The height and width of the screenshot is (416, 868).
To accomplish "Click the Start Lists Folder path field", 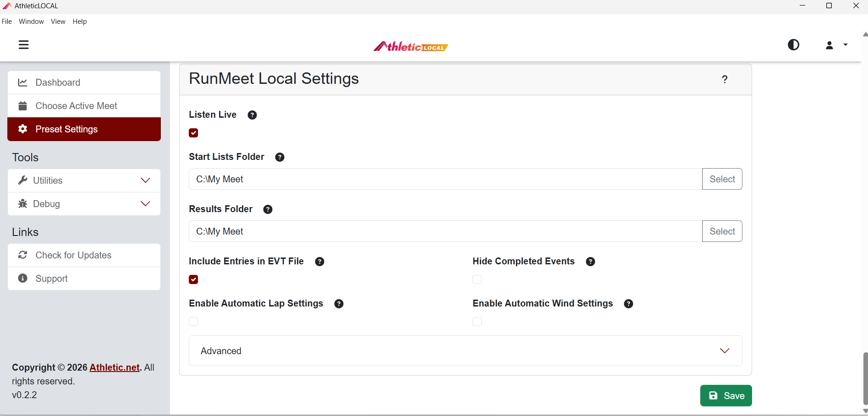I will 445,179.
